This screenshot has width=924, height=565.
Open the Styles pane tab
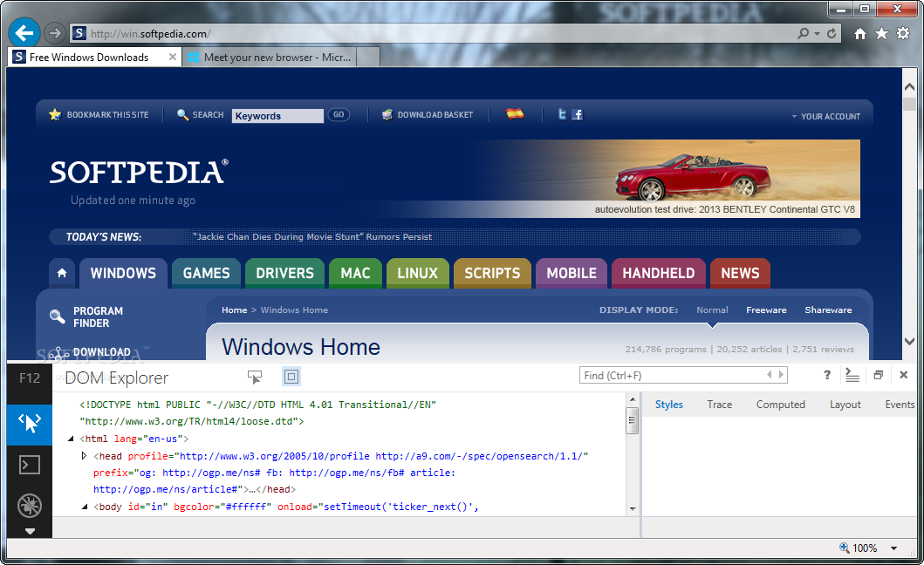click(669, 405)
